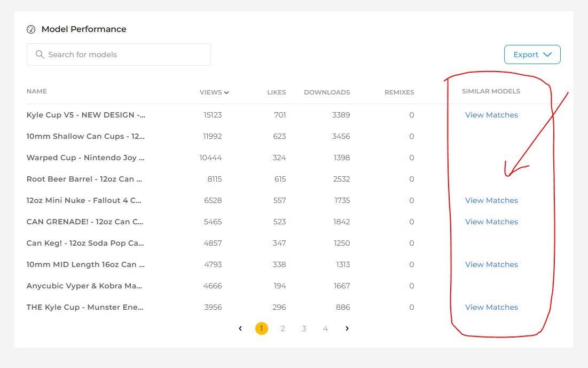Click the Model Performance speedometer icon
Image resolution: width=588 pixels, height=368 pixels.
point(31,29)
